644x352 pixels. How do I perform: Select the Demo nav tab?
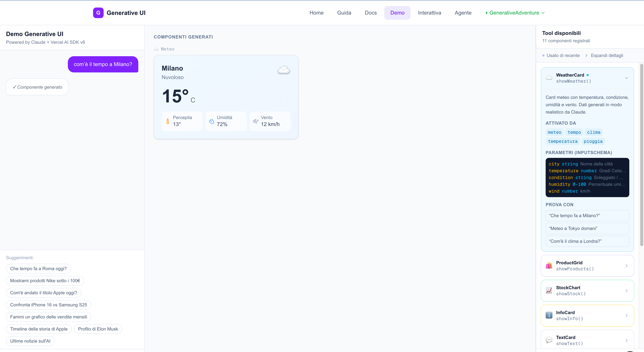(397, 13)
